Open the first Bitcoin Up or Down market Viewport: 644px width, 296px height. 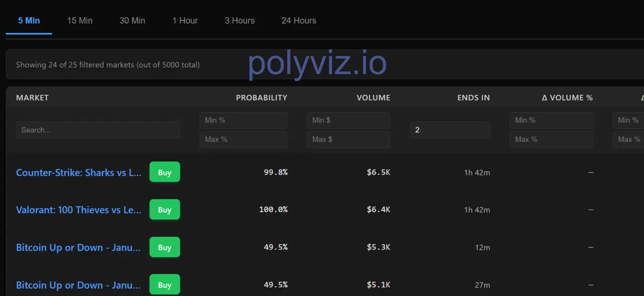(x=78, y=247)
